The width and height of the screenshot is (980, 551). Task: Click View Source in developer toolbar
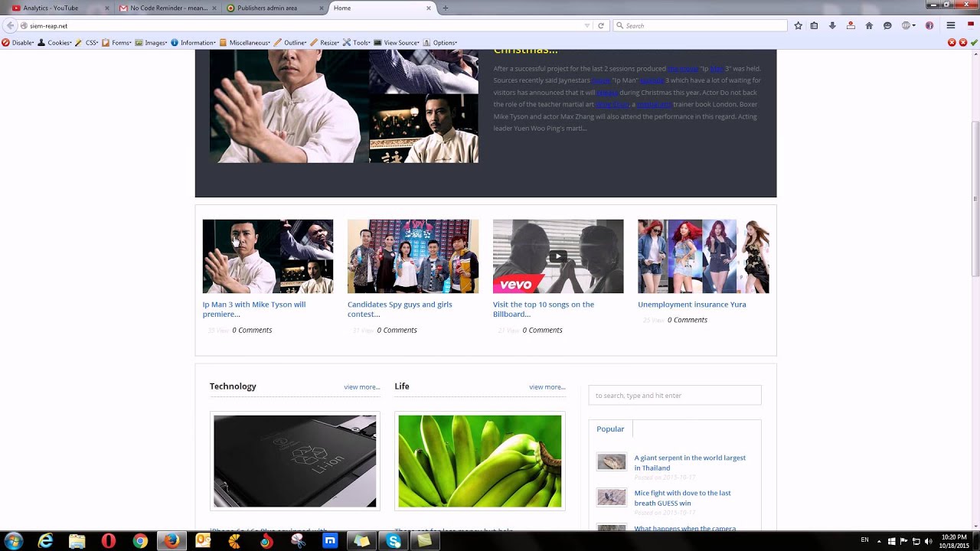click(397, 43)
